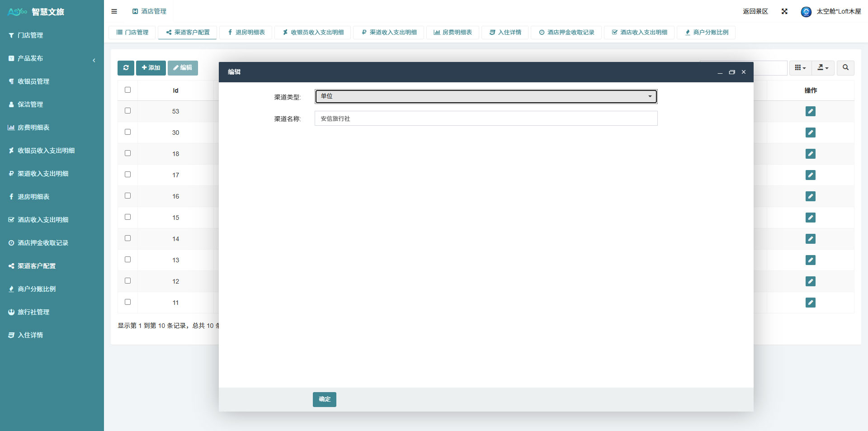Viewport: 868px width, 431px height.
Task: Open 收银员收入支出明细 in the sidebar
Action: pos(52,151)
